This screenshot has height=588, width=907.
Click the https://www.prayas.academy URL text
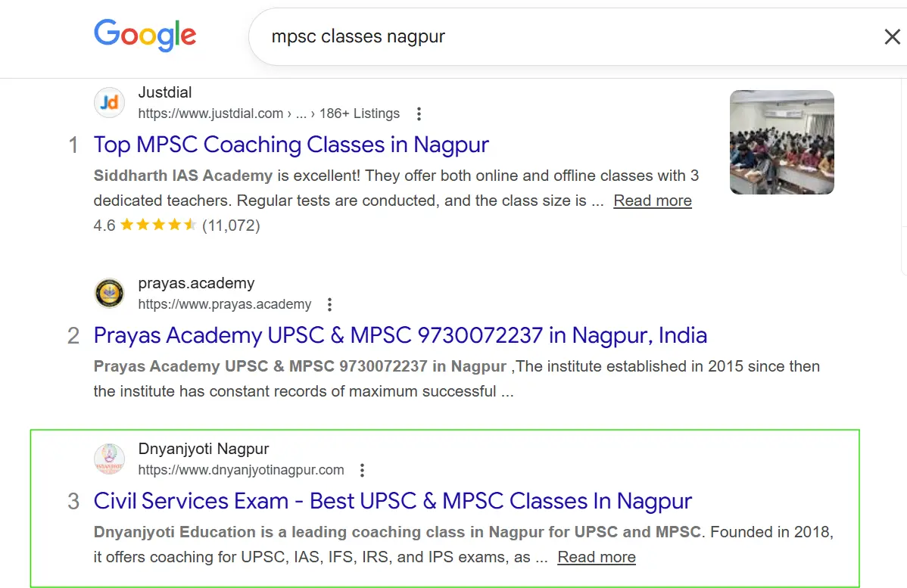tap(224, 304)
